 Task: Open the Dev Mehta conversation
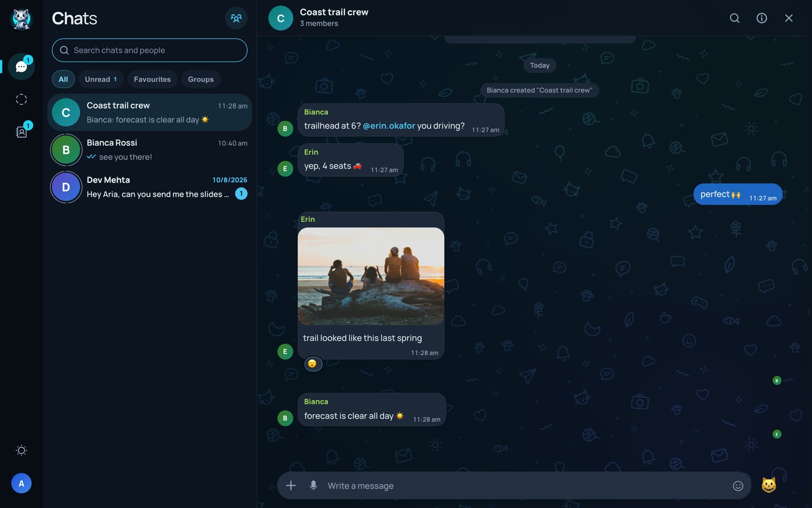tap(150, 187)
